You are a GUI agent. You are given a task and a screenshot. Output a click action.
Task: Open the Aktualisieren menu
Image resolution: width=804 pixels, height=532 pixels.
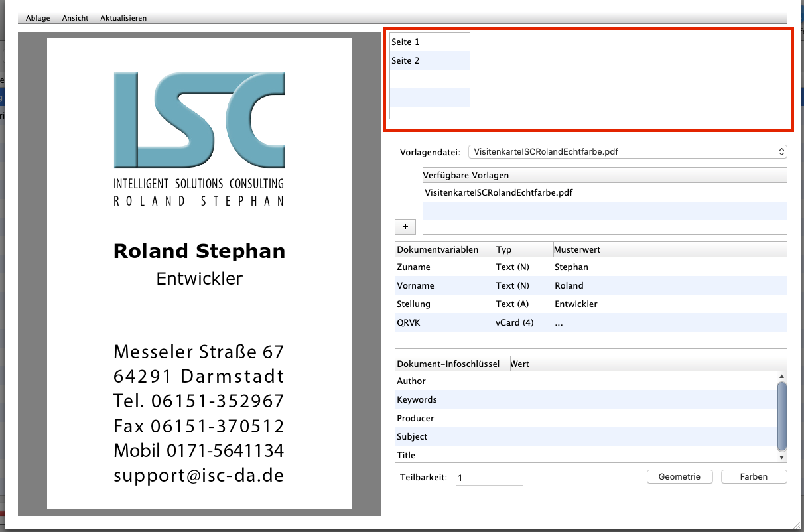123,18
